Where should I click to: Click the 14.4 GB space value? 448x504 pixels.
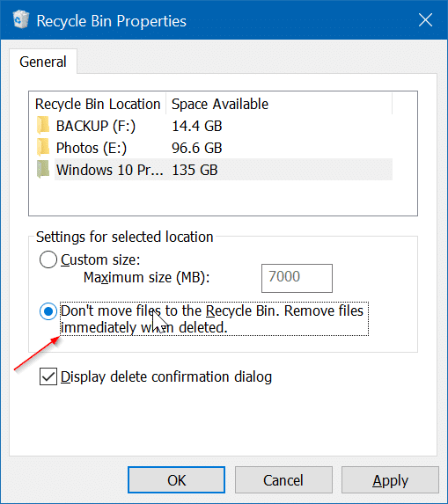pyautogui.click(x=197, y=126)
